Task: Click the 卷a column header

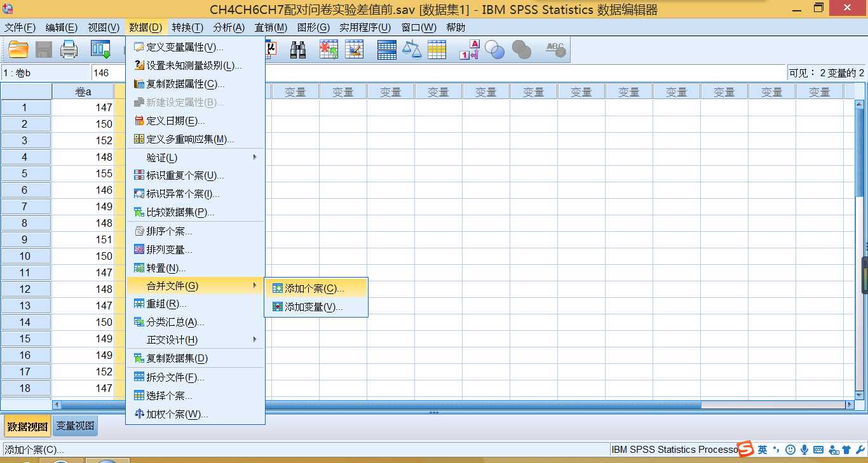Action: [x=83, y=91]
